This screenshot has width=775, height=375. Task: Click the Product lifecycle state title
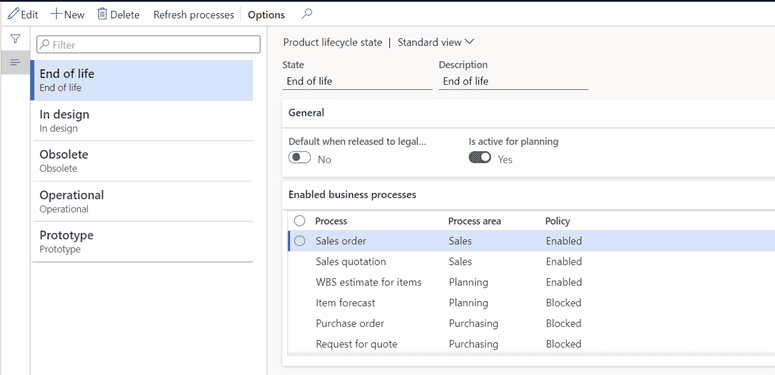click(333, 42)
